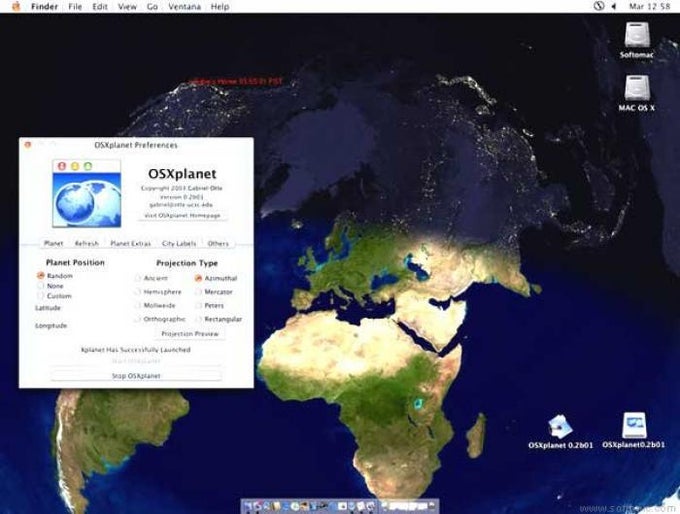Select None planet position

tap(41, 286)
